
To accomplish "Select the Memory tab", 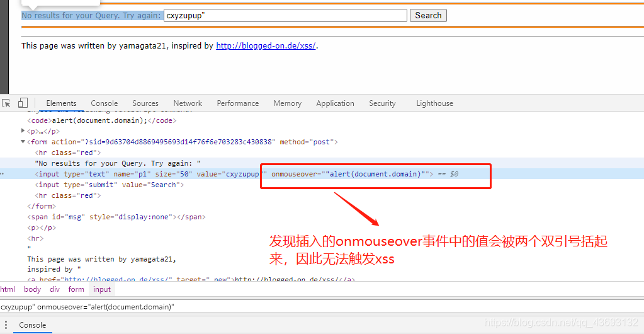I will [288, 103].
